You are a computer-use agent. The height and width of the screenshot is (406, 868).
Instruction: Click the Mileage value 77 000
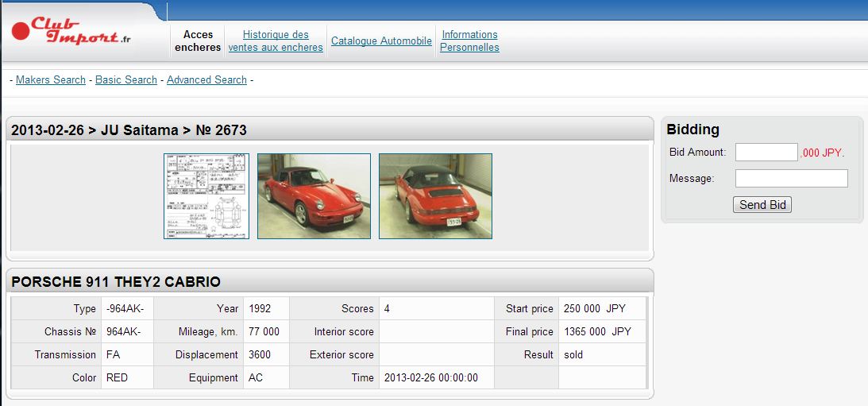(x=264, y=331)
